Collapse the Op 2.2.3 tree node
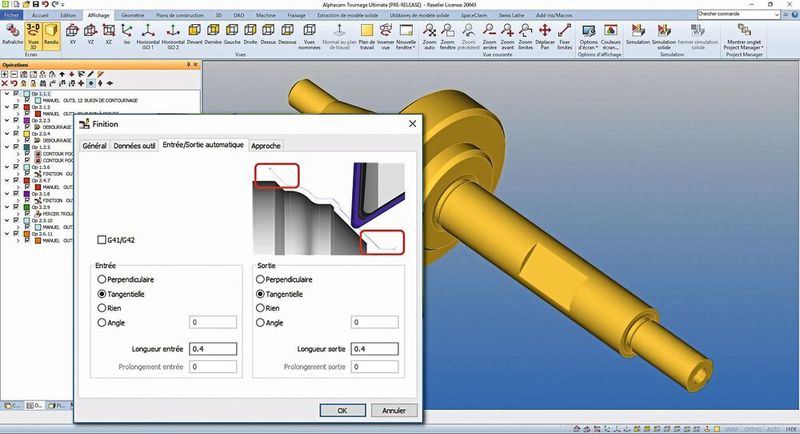 pos(7,120)
